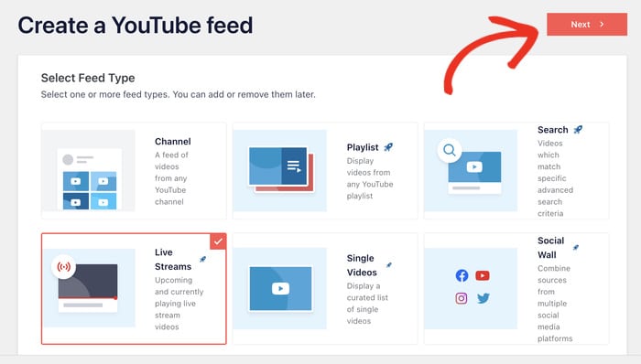Click the Live Streams title text
Screen dimensions: 641x364
pos(173,259)
